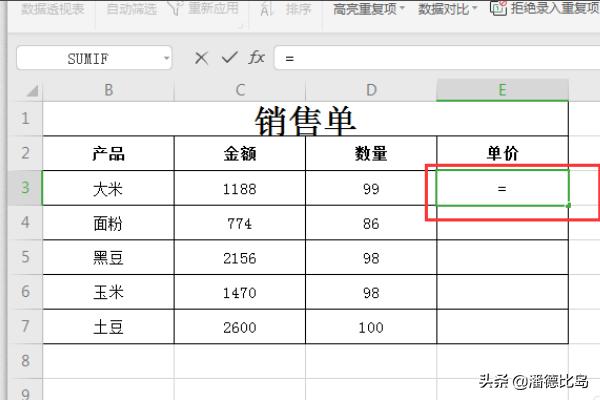Click the 产品 header cell
This screenshot has height=400, width=600.
click(x=109, y=153)
